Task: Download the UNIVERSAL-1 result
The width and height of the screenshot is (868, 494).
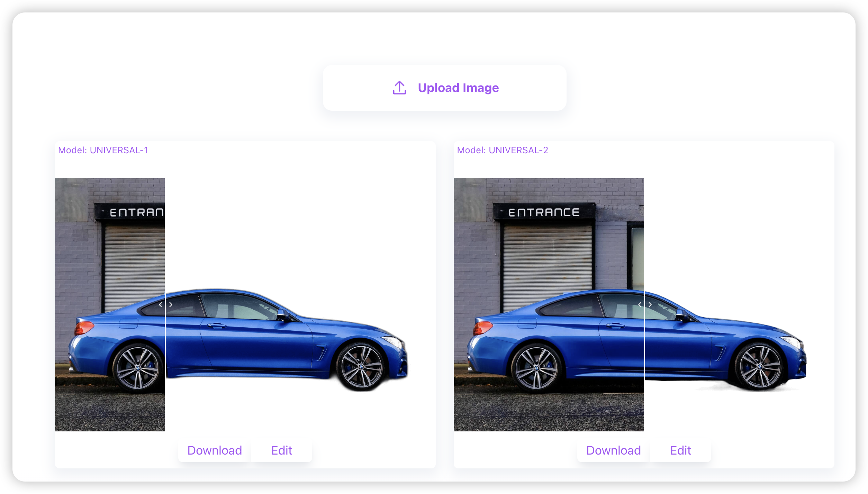Action: pyautogui.click(x=215, y=450)
